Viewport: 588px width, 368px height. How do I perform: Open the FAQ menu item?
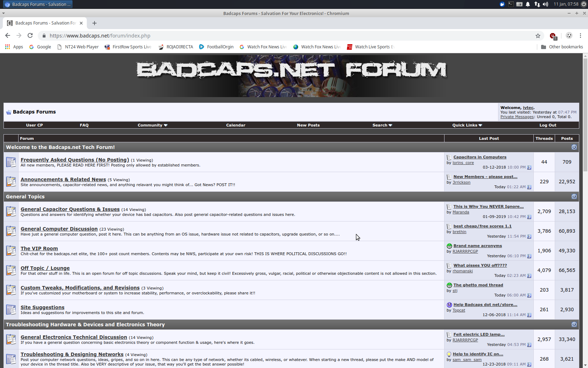pyautogui.click(x=84, y=125)
